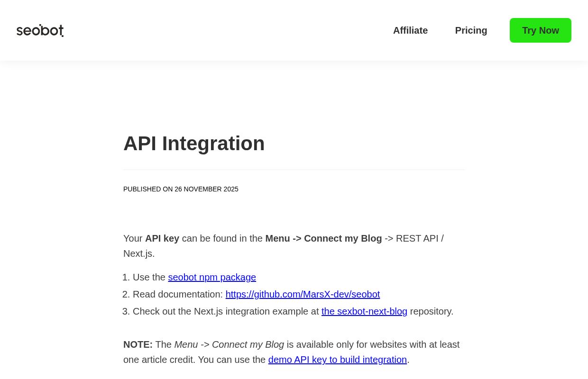
Task: Click the seobot logo
Action: coord(40,30)
